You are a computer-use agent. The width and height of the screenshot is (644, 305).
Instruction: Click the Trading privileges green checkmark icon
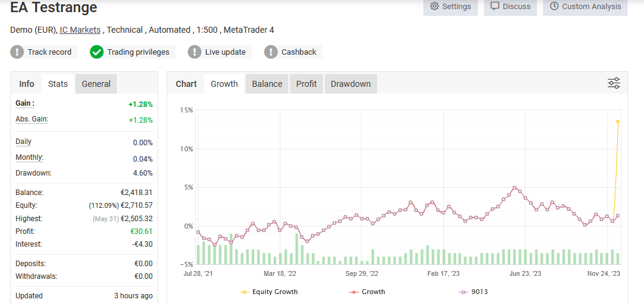point(97,52)
